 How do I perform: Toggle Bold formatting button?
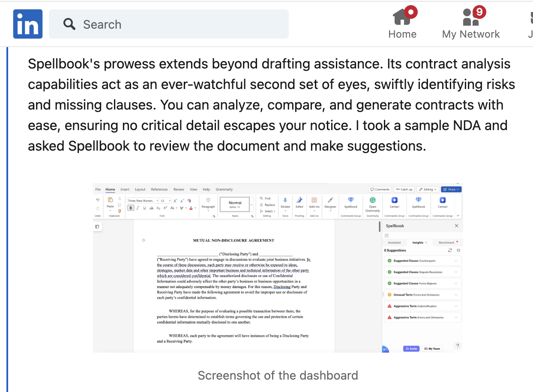tap(131, 208)
